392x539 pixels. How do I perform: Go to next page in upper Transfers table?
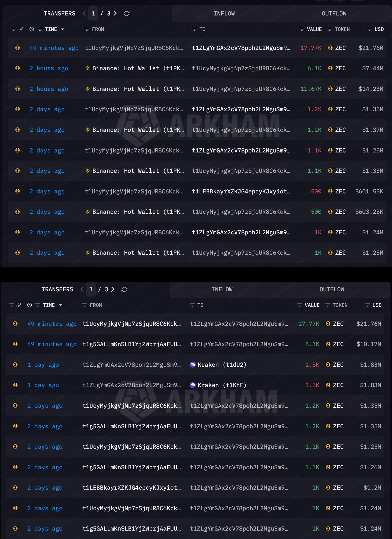click(x=115, y=14)
